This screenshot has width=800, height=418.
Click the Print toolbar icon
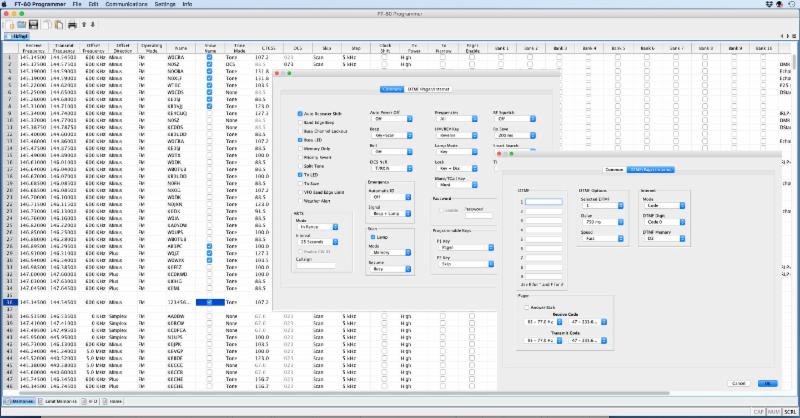point(72,24)
